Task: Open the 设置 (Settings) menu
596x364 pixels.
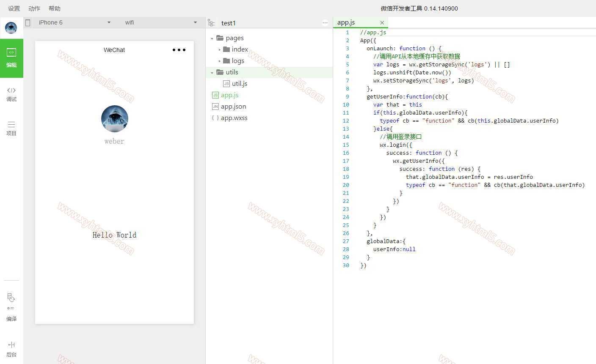Action: tap(14, 8)
